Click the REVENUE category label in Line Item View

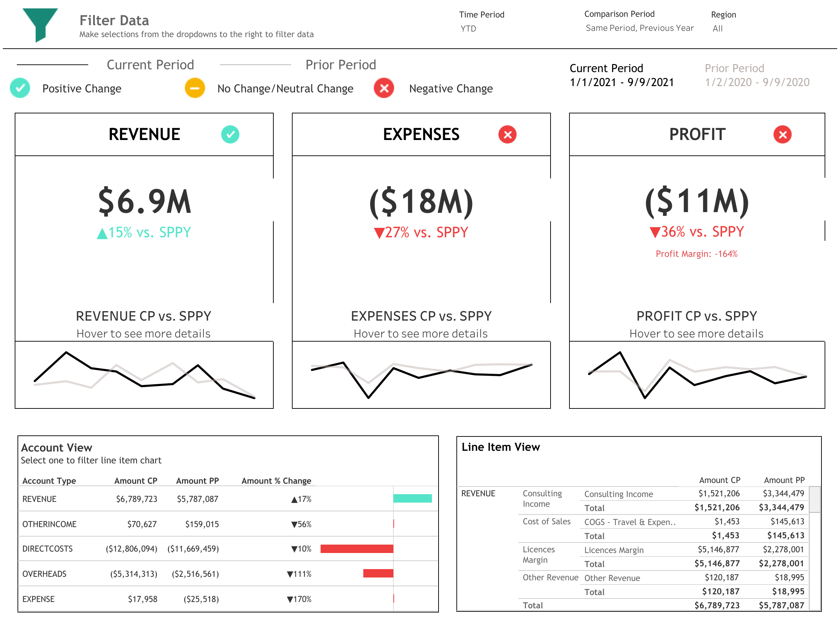click(x=478, y=493)
